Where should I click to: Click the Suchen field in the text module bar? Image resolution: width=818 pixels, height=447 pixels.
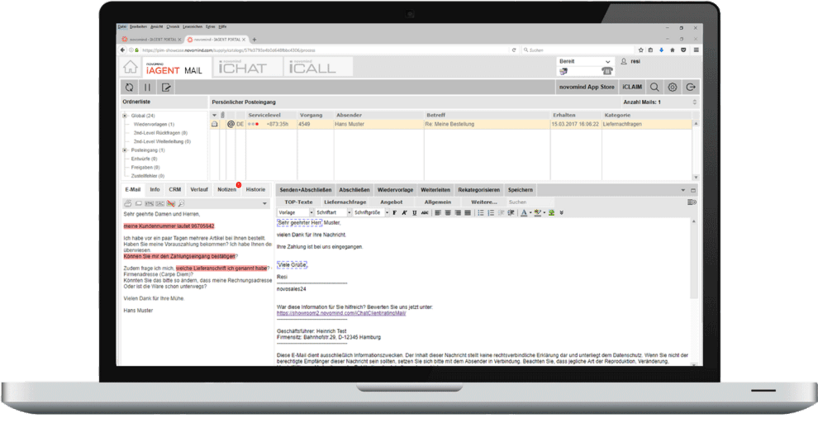(530, 202)
